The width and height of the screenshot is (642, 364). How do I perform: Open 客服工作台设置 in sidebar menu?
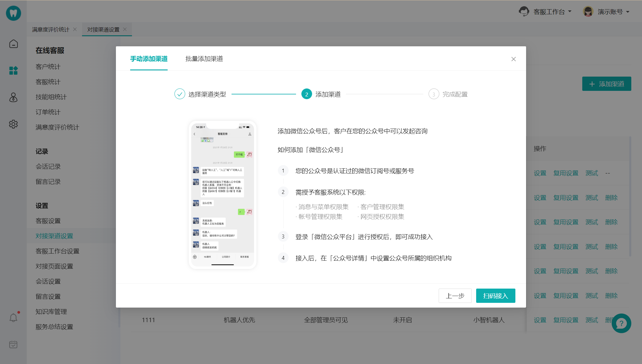[x=57, y=251]
